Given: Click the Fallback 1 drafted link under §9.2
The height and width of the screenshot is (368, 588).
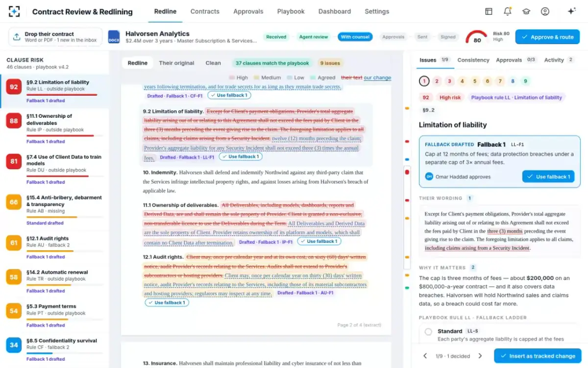Looking at the screenshot, I should click(46, 101).
